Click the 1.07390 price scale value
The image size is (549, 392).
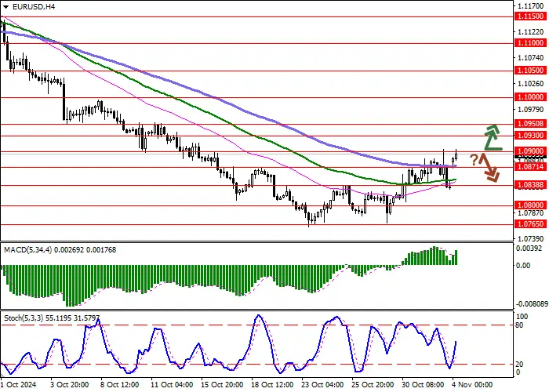point(531,238)
